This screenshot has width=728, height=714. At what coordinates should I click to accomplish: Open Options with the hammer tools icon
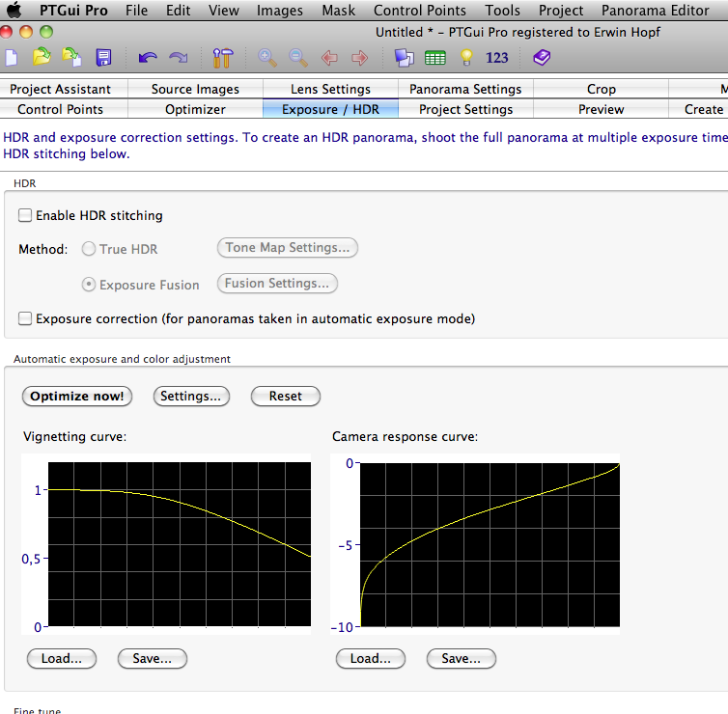coord(223,58)
